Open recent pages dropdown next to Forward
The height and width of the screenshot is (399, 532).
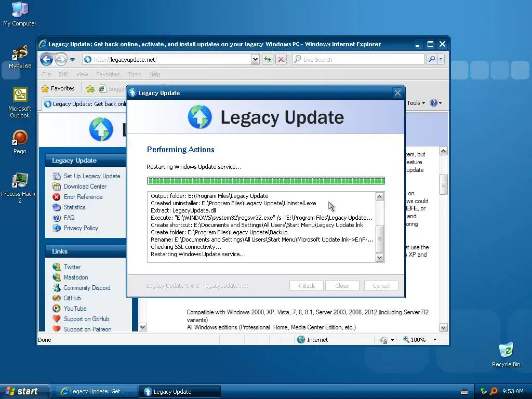coord(72,60)
